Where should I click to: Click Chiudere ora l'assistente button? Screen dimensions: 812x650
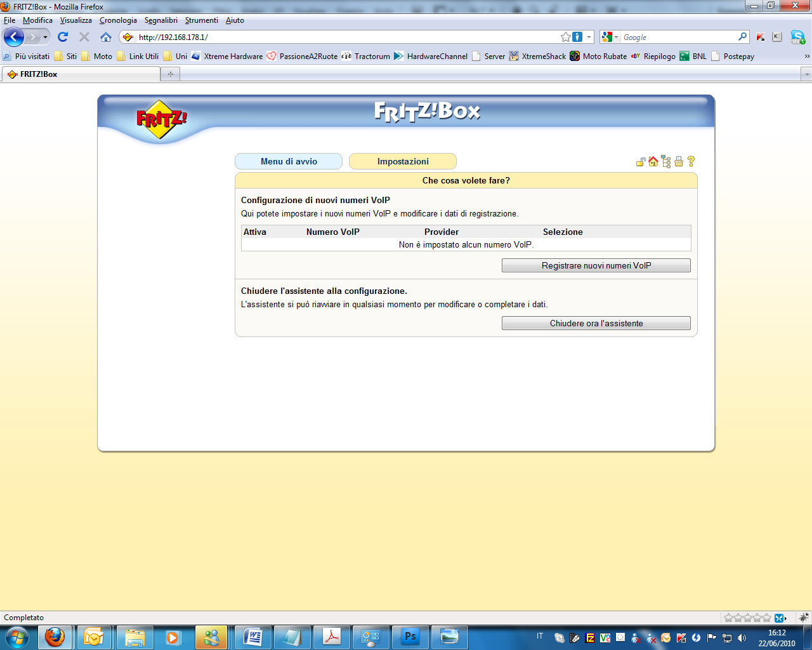[596, 323]
